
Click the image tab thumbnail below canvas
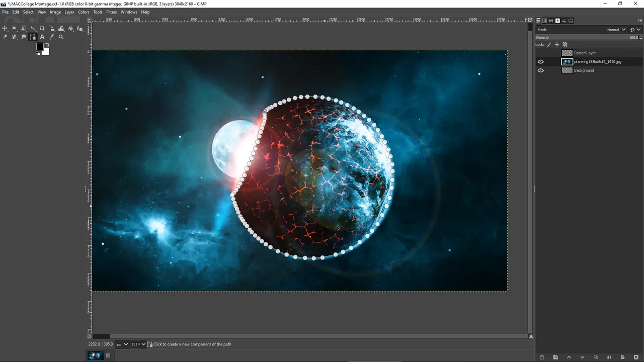tap(95, 355)
